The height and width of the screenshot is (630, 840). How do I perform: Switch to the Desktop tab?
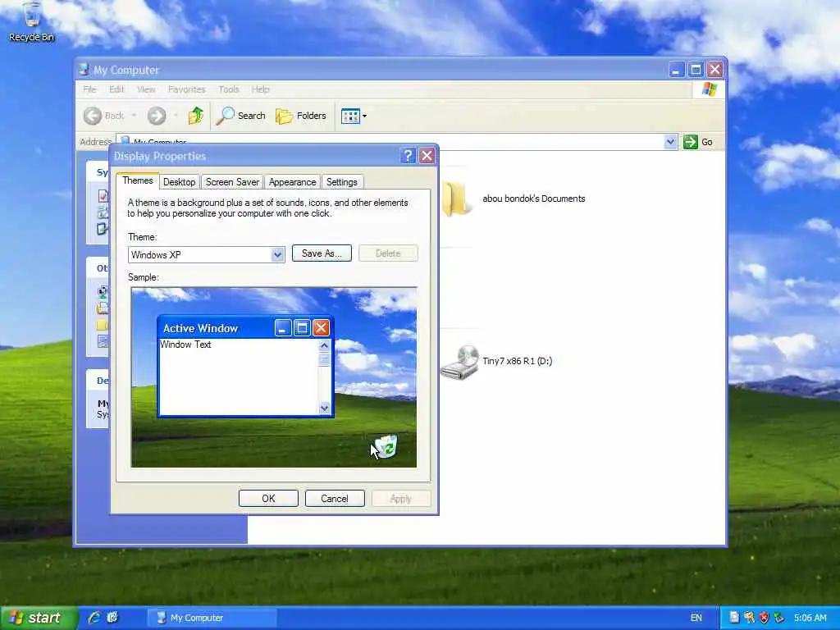click(x=179, y=182)
